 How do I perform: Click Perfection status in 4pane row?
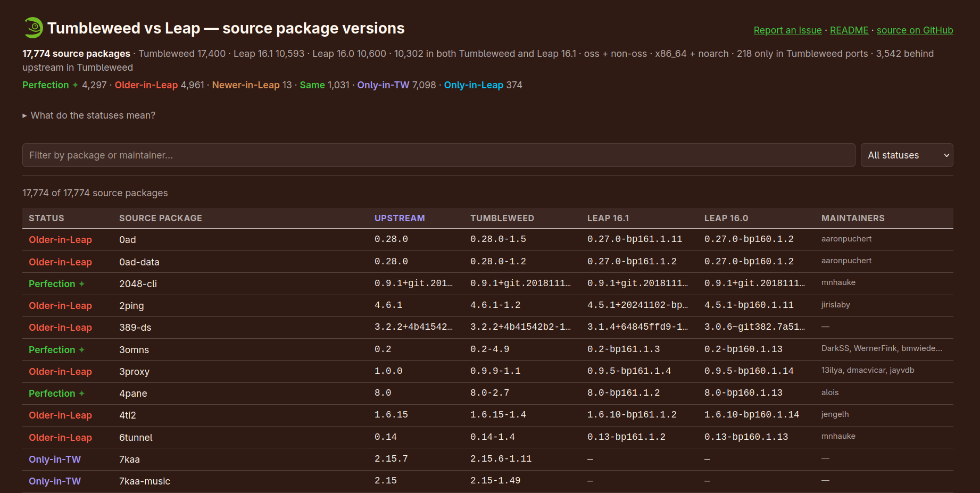(x=56, y=394)
